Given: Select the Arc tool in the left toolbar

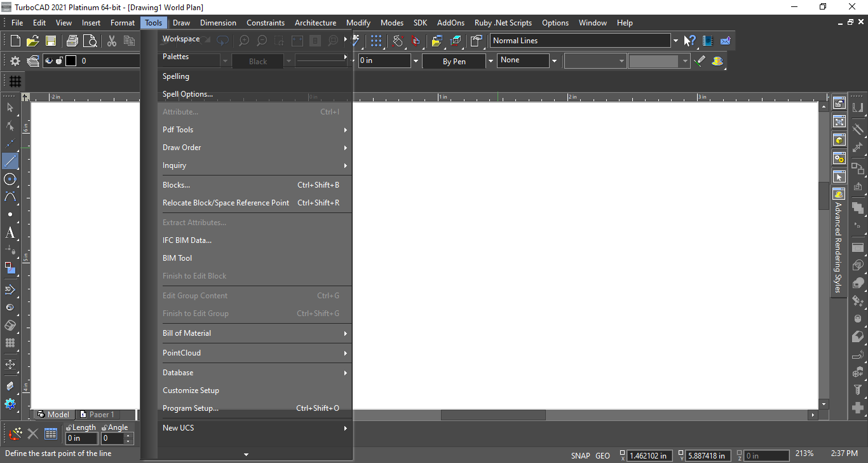Looking at the screenshot, I should coord(10,197).
